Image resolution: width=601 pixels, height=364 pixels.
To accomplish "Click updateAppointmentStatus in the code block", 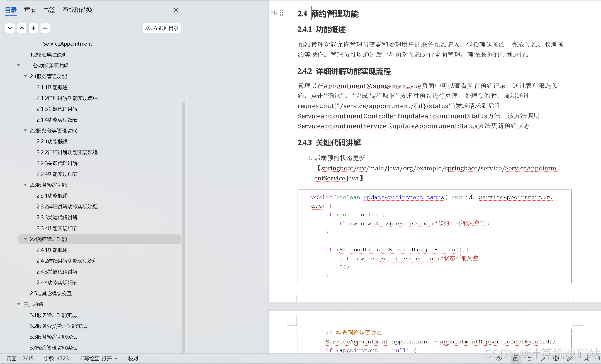I will (404, 197).
